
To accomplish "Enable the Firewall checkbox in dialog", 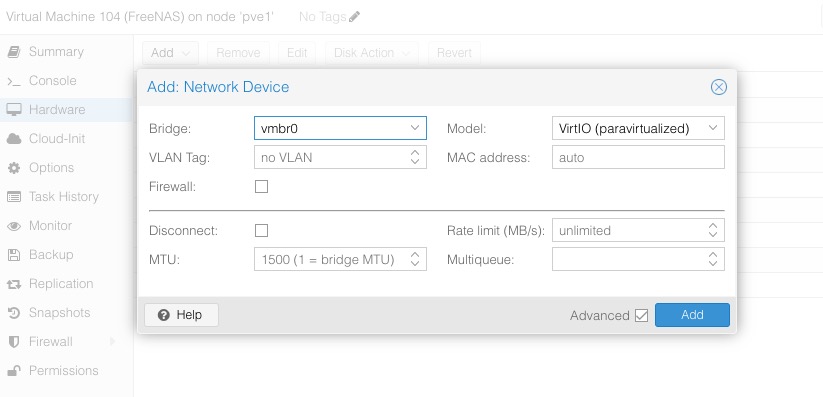I will pyautogui.click(x=261, y=186).
